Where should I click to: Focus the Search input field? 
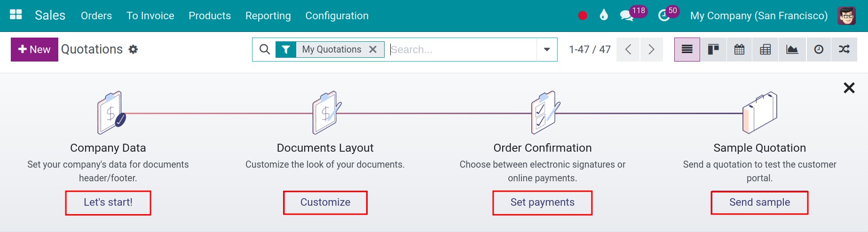(462, 49)
